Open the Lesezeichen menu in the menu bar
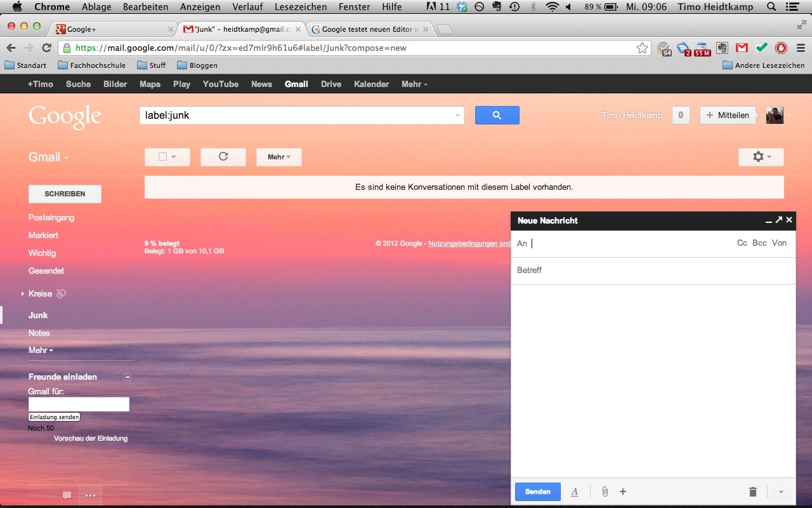This screenshot has width=812, height=508. [301, 7]
